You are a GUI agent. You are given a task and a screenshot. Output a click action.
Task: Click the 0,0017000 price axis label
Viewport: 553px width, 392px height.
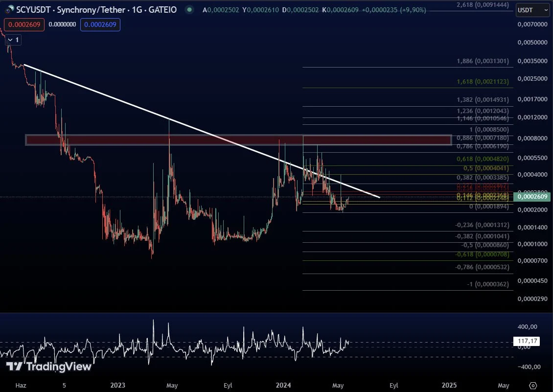pos(532,99)
